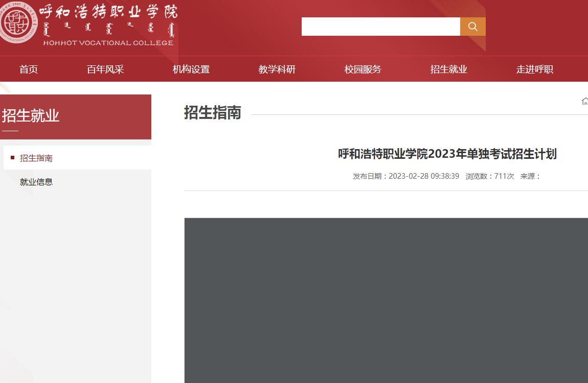Click the 招生就业 sidebar header
The height and width of the screenshot is (383, 588).
point(75,117)
